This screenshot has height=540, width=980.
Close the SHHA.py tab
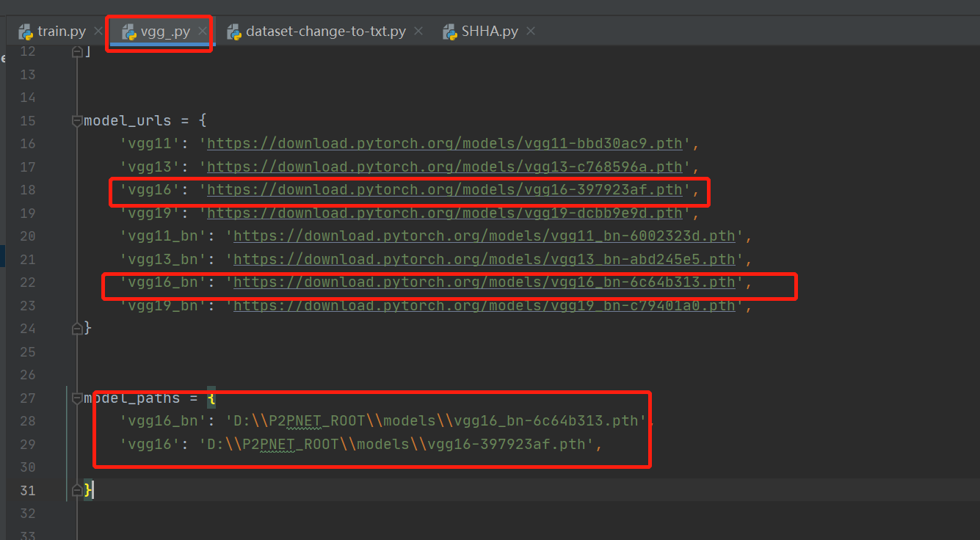pyautogui.click(x=531, y=32)
